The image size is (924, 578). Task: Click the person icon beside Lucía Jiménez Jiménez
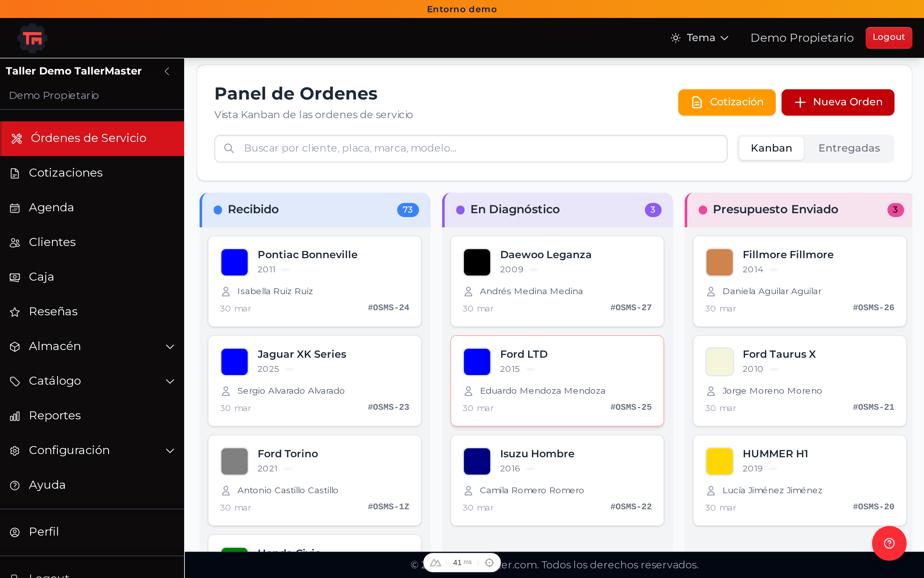pos(711,490)
